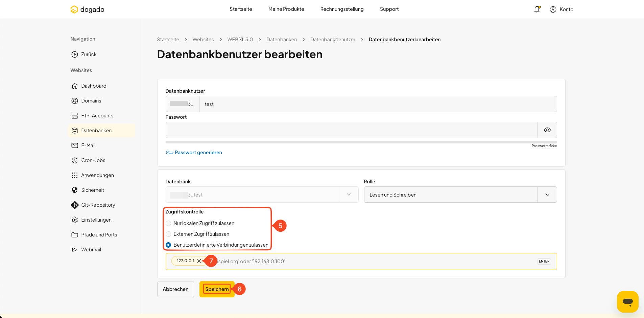Viewport: 644px width, 318px height.
Task: Click the 127.0.0.1 tag text
Action: (186, 261)
